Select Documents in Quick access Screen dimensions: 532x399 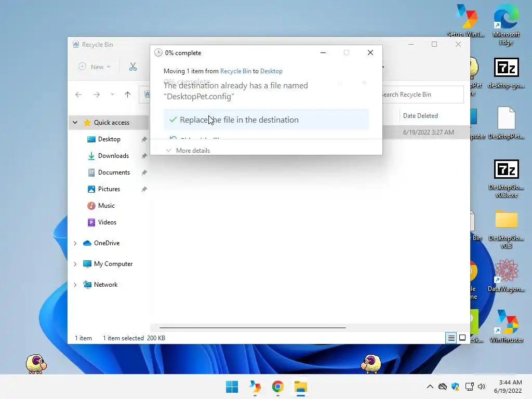(114, 172)
